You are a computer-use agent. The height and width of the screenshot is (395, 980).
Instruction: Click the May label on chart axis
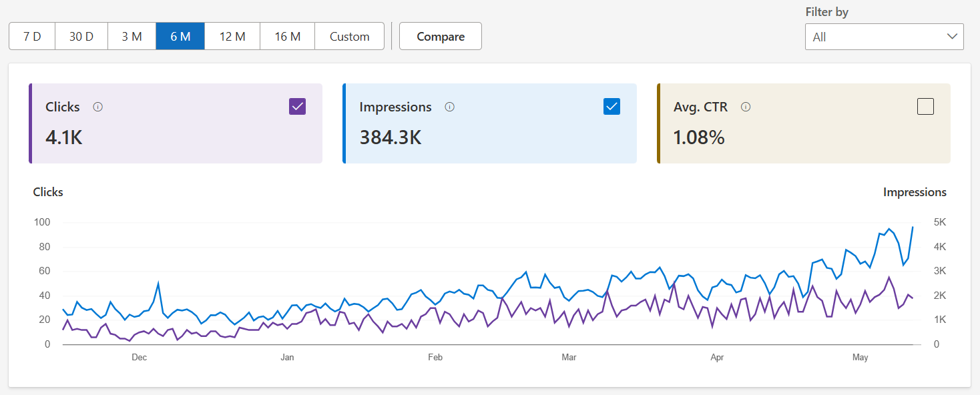(x=860, y=358)
